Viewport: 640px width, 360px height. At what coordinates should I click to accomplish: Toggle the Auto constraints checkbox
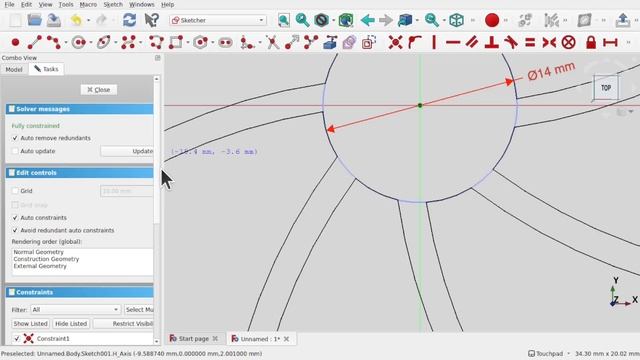[x=15, y=218]
